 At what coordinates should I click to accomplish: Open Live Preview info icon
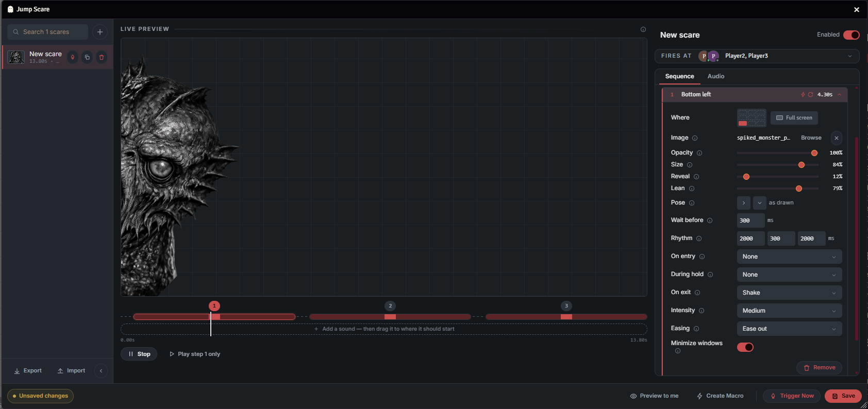point(643,29)
